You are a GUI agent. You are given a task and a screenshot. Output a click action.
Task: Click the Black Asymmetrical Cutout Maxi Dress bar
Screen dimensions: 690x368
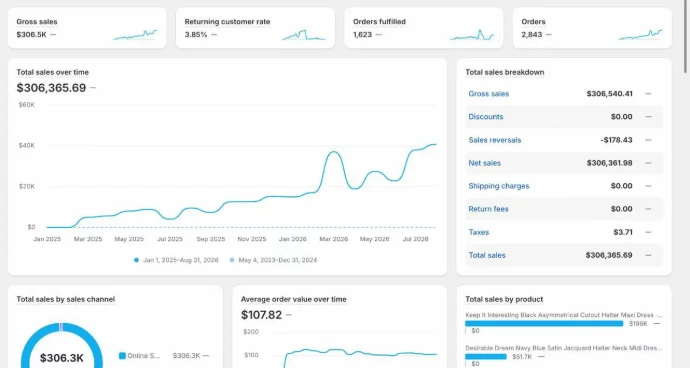544,324
